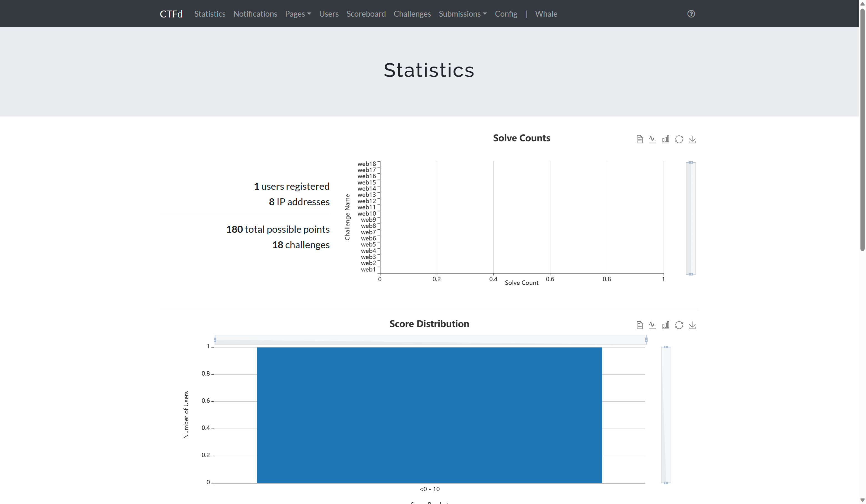The height and width of the screenshot is (504, 866).
Task: Click the Score Distribution horizontal zoom slider
Action: 430,340
